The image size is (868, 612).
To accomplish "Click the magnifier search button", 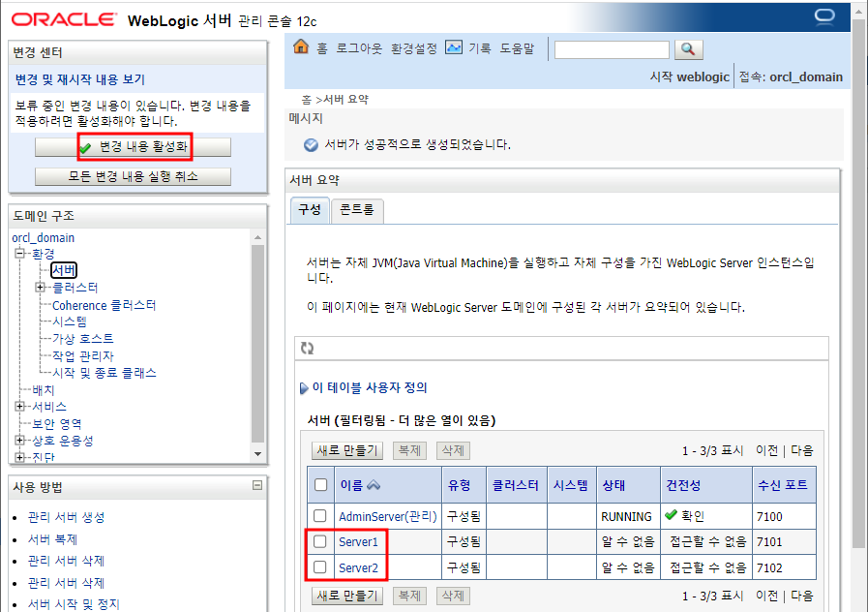I will [x=689, y=49].
